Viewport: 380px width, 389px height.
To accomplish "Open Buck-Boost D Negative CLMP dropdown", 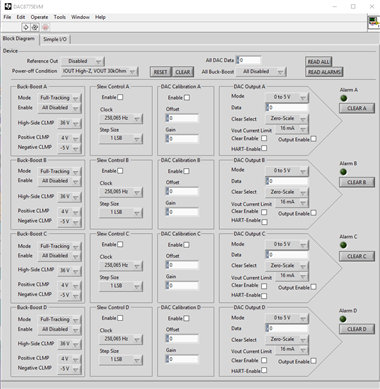I will (69, 369).
